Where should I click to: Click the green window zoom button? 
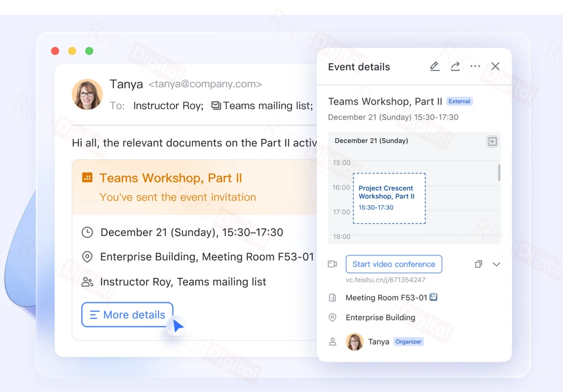tap(89, 51)
